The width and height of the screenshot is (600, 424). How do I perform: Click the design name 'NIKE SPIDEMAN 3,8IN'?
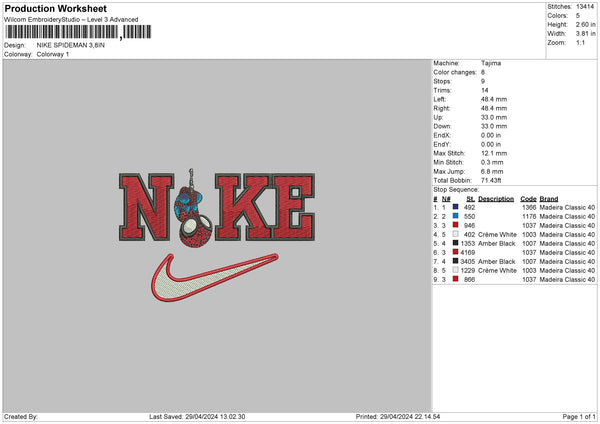click(70, 45)
